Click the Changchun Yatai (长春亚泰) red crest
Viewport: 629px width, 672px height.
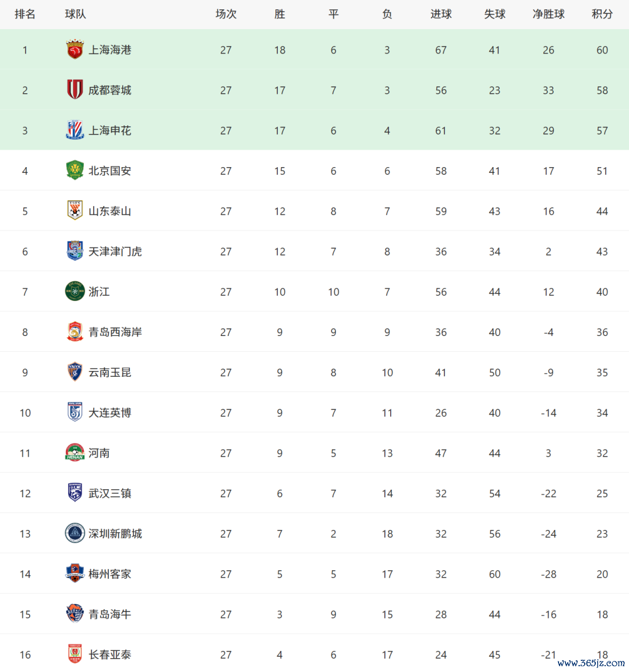pos(75,654)
